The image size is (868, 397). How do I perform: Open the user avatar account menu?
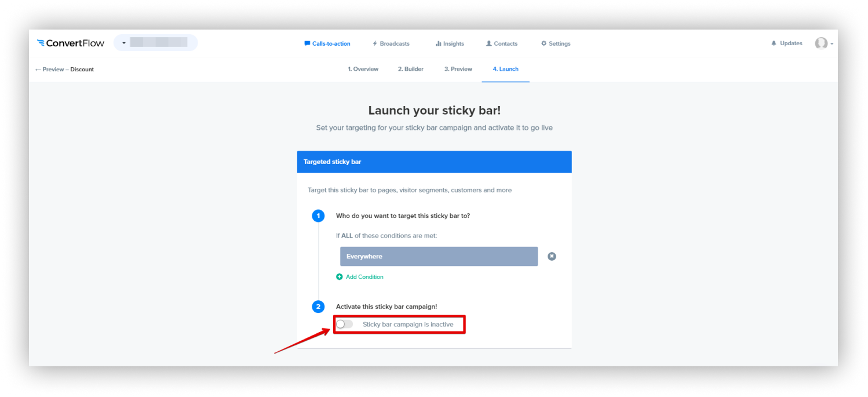click(x=824, y=43)
